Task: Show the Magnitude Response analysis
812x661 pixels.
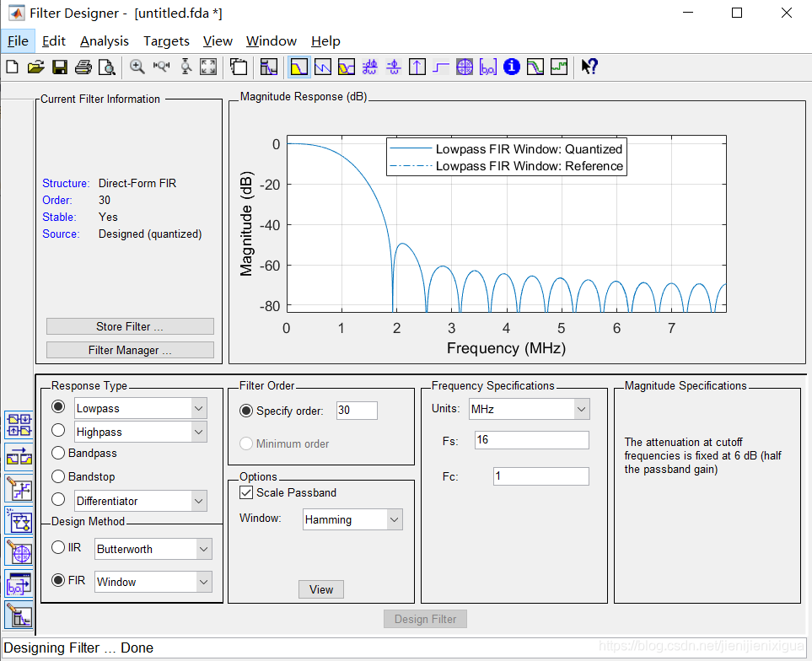Action: tap(298, 67)
